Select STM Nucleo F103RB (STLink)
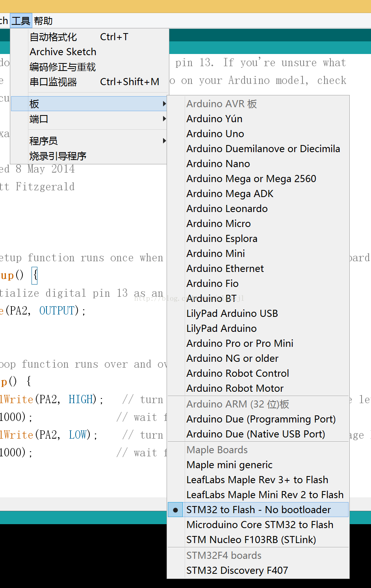The width and height of the screenshot is (371, 588). pyautogui.click(x=258, y=540)
